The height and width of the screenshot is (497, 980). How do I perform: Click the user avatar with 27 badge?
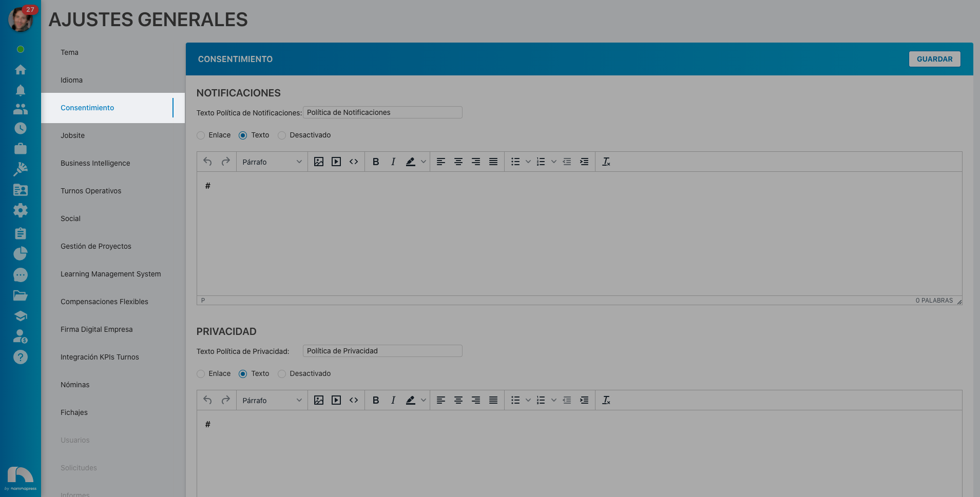(x=21, y=19)
